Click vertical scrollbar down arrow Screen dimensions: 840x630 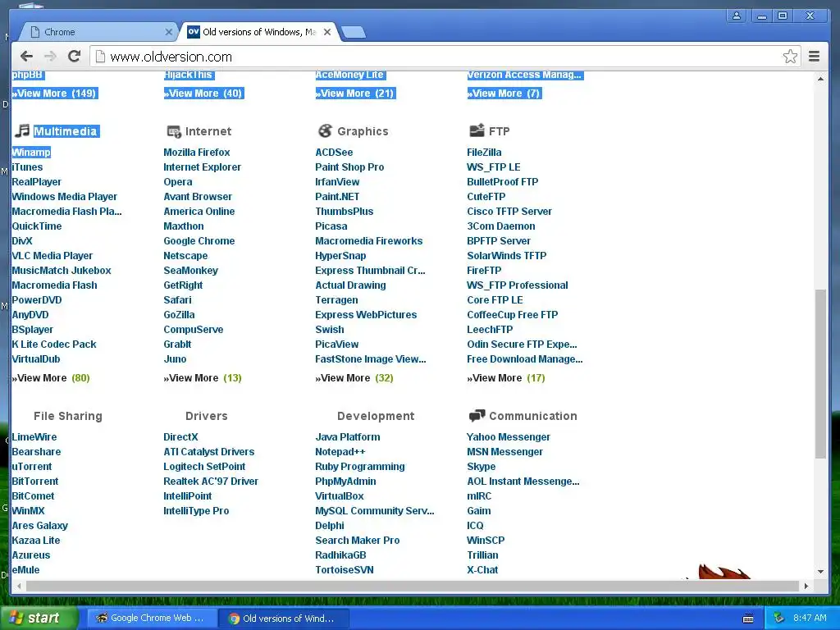pyautogui.click(x=820, y=572)
